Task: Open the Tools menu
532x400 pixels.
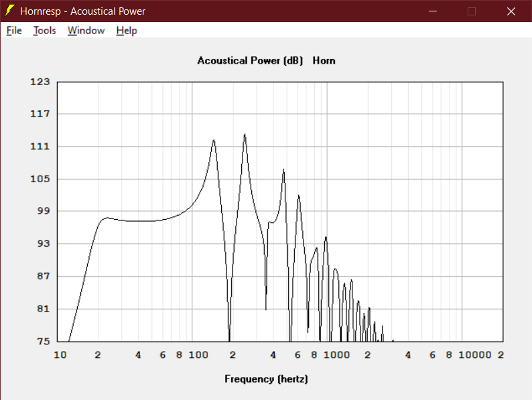Action: (44, 31)
